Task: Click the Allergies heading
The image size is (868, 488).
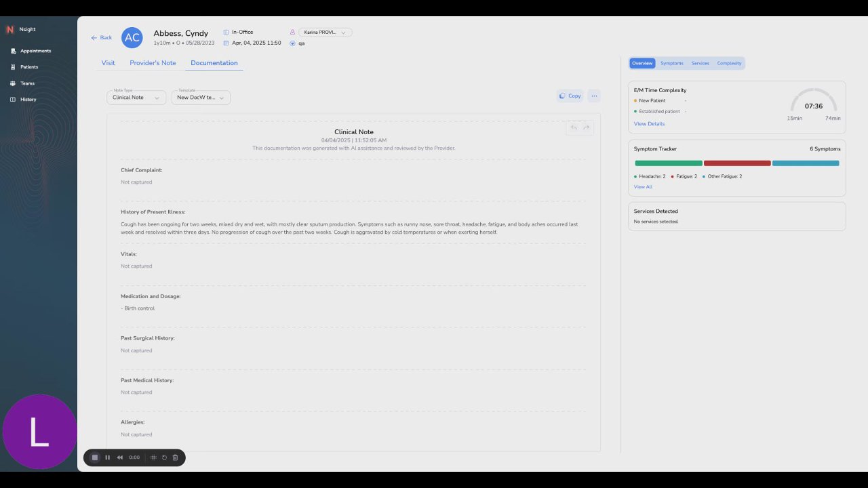Action: click(x=133, y=422)
